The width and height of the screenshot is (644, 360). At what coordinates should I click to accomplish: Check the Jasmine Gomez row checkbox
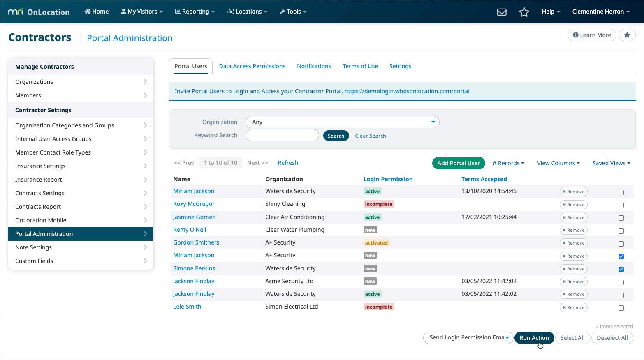(x=621, y=218)
